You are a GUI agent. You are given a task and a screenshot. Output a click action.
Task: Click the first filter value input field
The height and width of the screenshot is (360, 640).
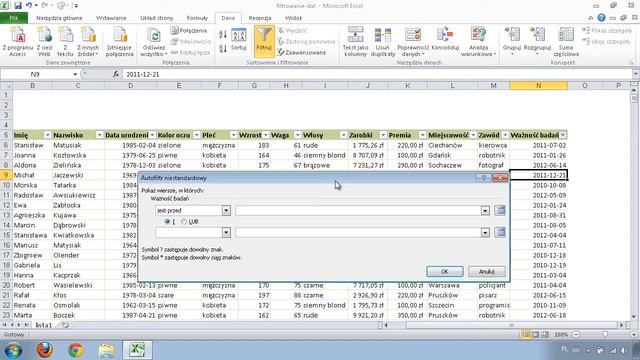[358, 211]
